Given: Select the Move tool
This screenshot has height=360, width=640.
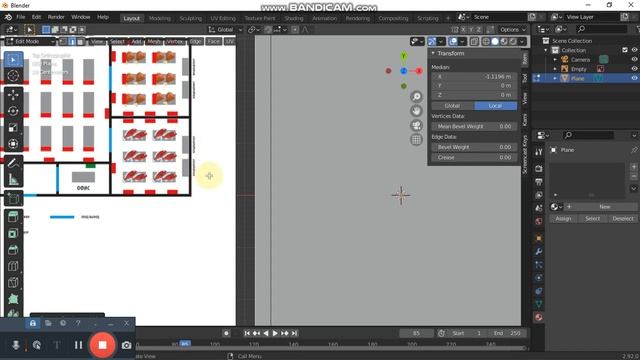Looking at the screenshot, I should click(13, 95).
